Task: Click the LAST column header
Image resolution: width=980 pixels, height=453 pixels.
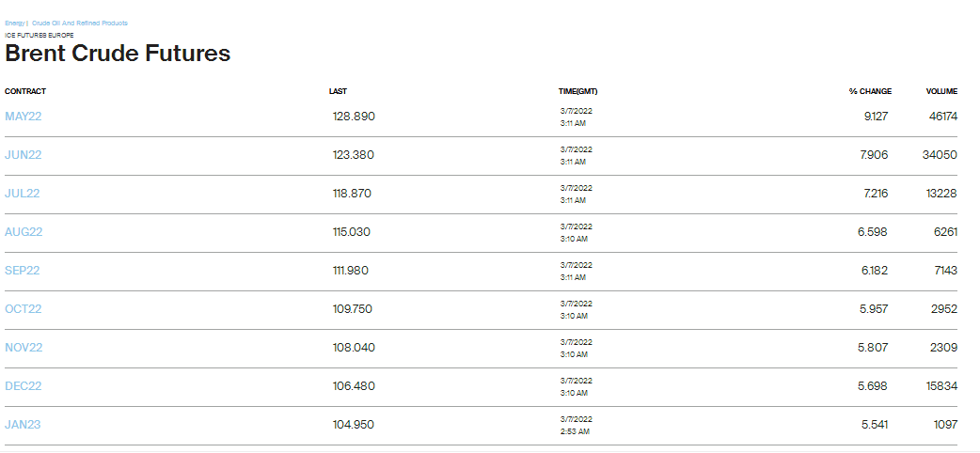Action: [338, 91]
